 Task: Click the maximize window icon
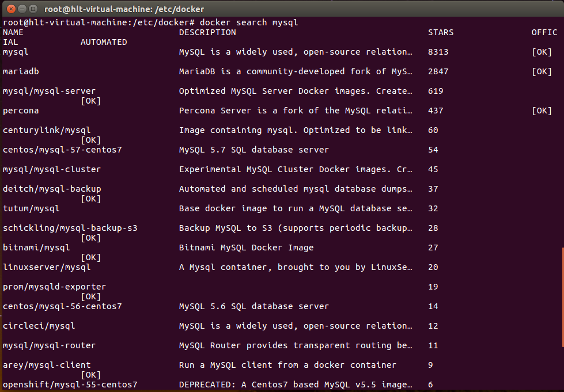tap(32, 9)
